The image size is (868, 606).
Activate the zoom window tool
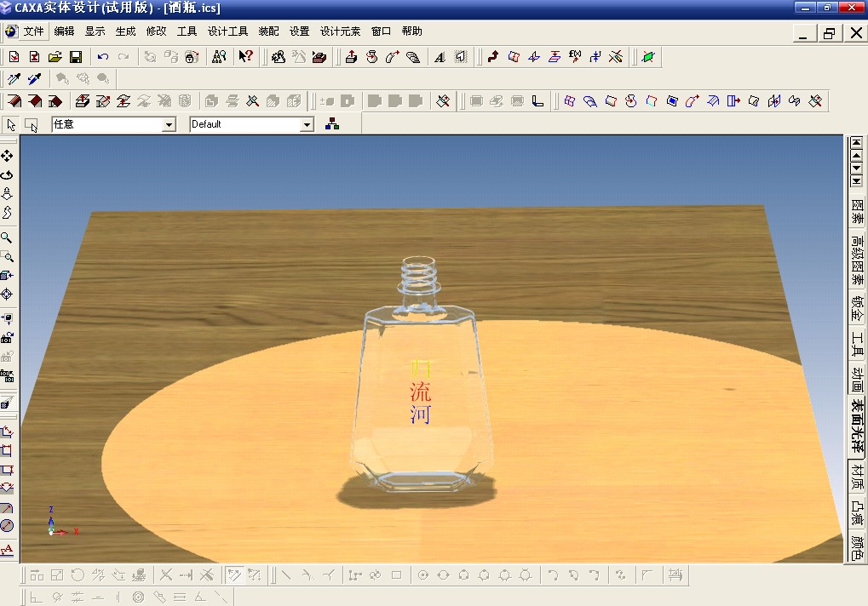(7, 256)
